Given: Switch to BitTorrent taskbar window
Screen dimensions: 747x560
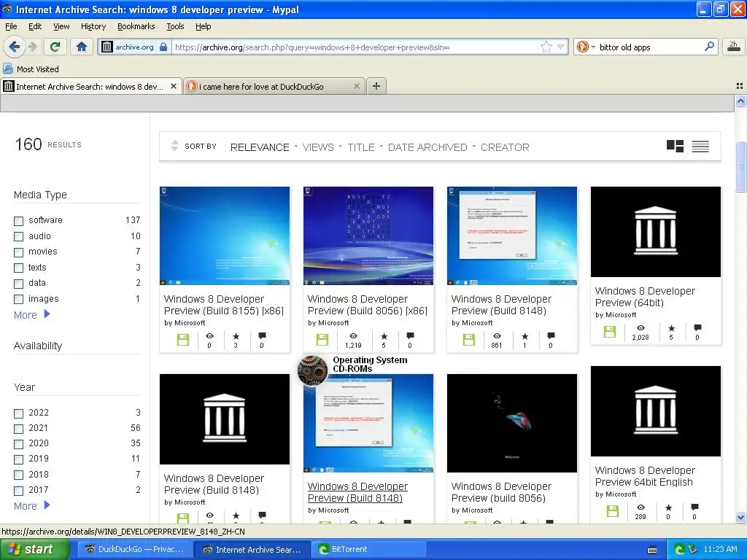Looking at the screenshot, I should click(368, 550).
